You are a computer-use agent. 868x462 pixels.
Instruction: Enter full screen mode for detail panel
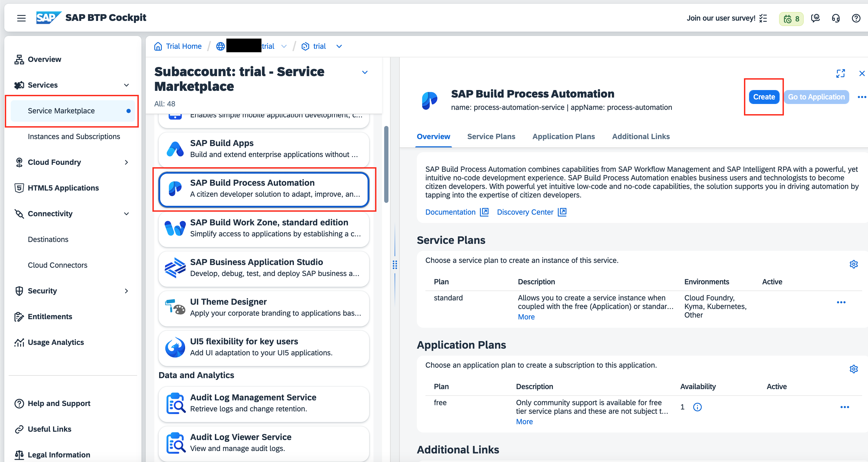point(840,73)
